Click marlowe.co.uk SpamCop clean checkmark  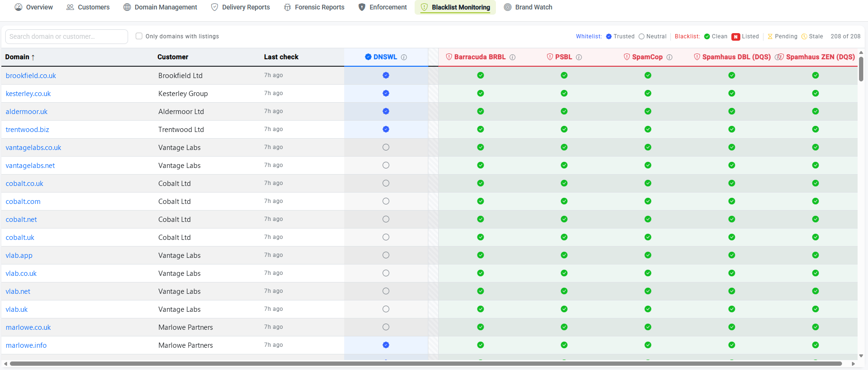tap(648, 327)
